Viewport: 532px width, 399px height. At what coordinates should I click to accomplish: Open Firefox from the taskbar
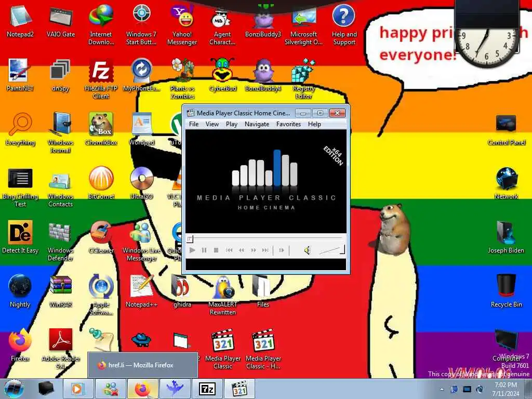point(143,389)
